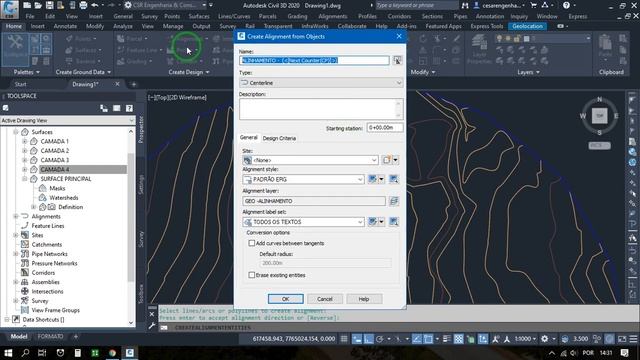This screenshot has width=640, height=360.
Task: Click the create new site icon next to Site
Action: click(387, 160)
